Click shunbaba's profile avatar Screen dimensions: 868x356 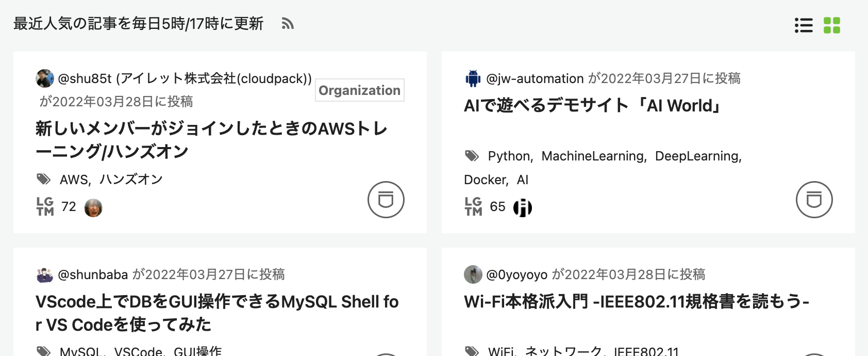click(45, 274)
